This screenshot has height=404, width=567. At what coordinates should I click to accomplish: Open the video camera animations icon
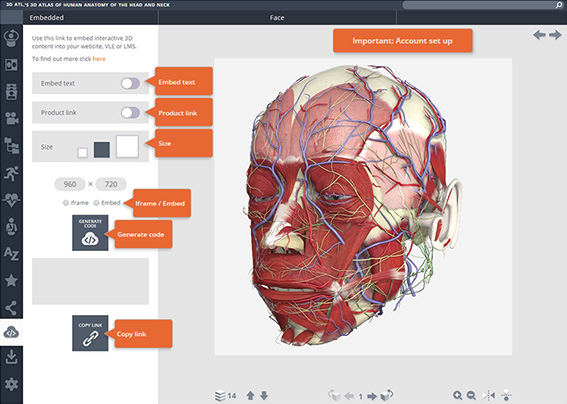pos(11,118)
